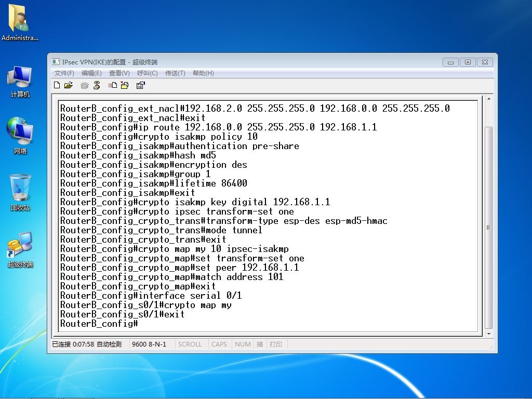Click the line 'crypto map my 10 ipsec-isakmp'
532x399 pixels.
(x=175, y=249)
